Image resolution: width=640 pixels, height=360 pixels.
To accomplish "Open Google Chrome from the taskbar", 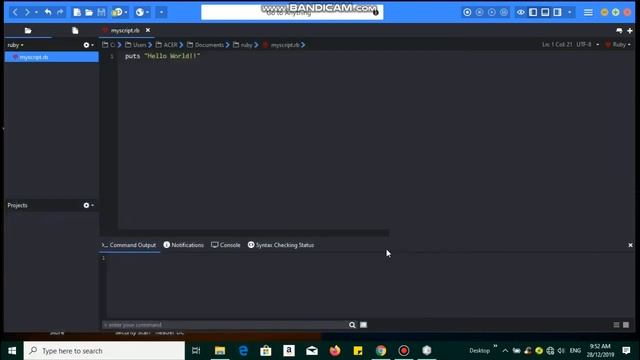I will 381,351.
